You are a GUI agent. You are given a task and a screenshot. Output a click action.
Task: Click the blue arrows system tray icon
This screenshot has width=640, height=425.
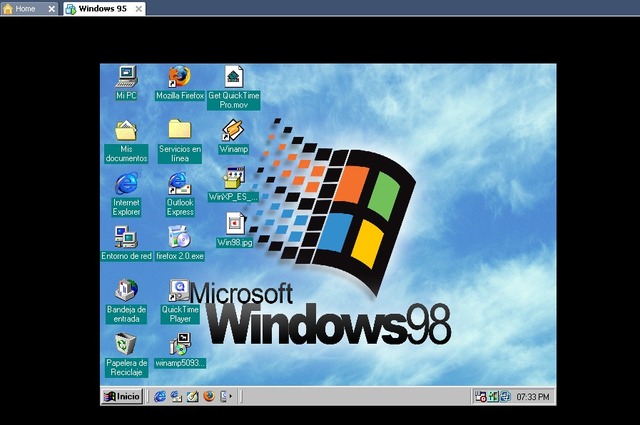coord(505,396)
